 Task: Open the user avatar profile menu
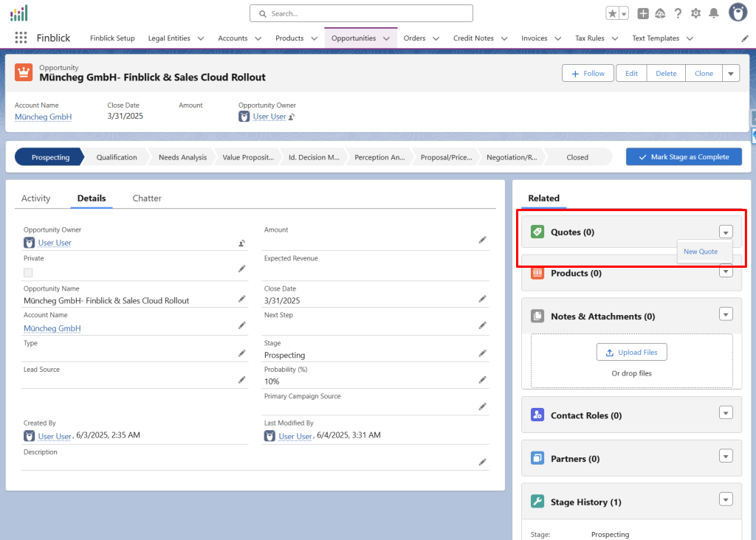[737, 13]
